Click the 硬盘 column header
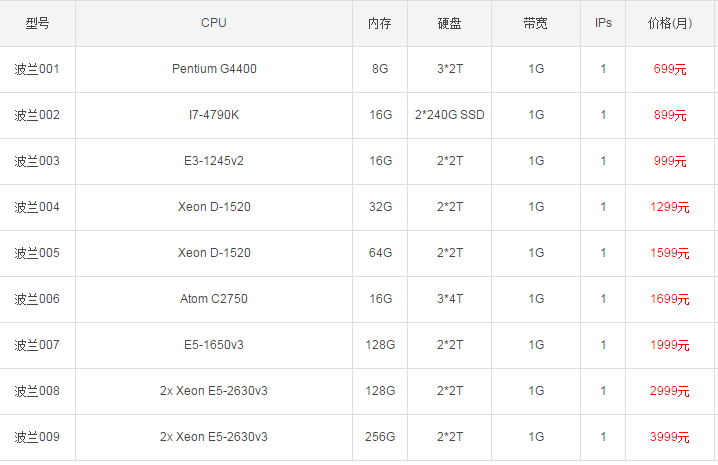Image resolution: width=718 pixels, height=465 pixels. point(449,23)
